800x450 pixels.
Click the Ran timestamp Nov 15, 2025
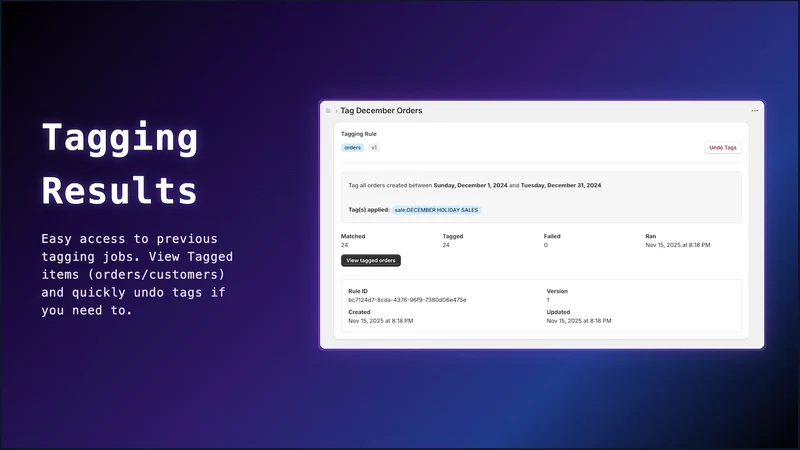(678, 245)
